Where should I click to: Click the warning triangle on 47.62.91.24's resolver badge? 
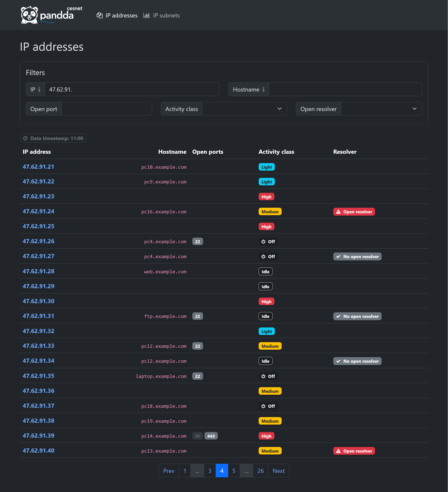click(339, 212)
